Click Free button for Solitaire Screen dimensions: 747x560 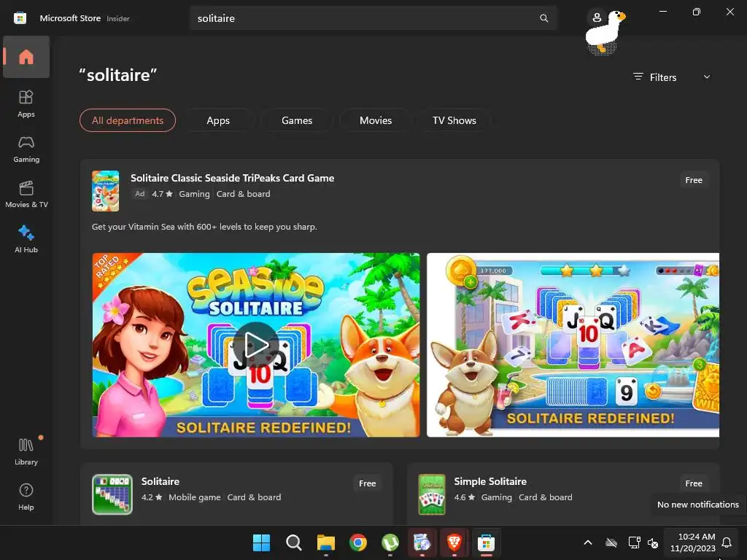pos(368,483)
